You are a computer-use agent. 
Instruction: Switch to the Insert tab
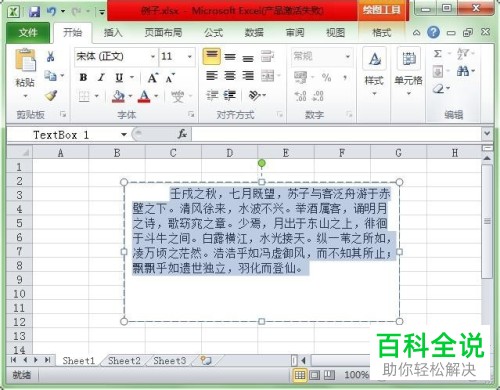[x=113, y=33]
